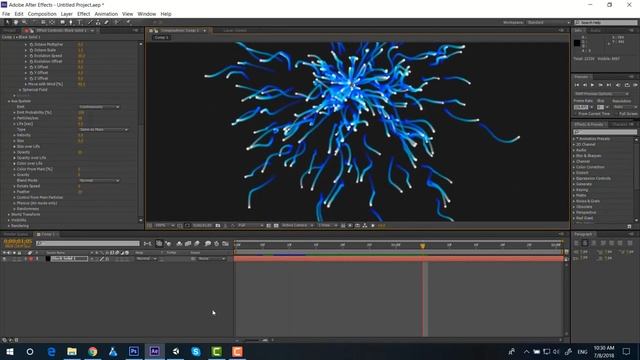
Task: Expand the Visibility group
Action: click(x=9, y=220)
